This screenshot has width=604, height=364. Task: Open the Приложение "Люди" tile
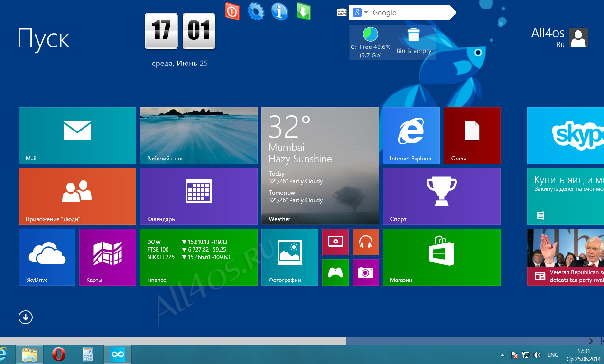tap(77, 196)
